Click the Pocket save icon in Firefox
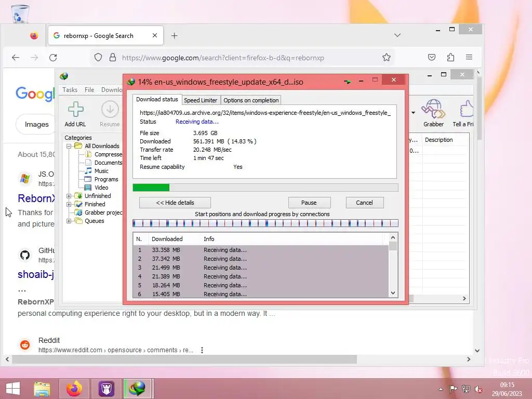This screenshot has height=399, width=532. click(432, 57)
